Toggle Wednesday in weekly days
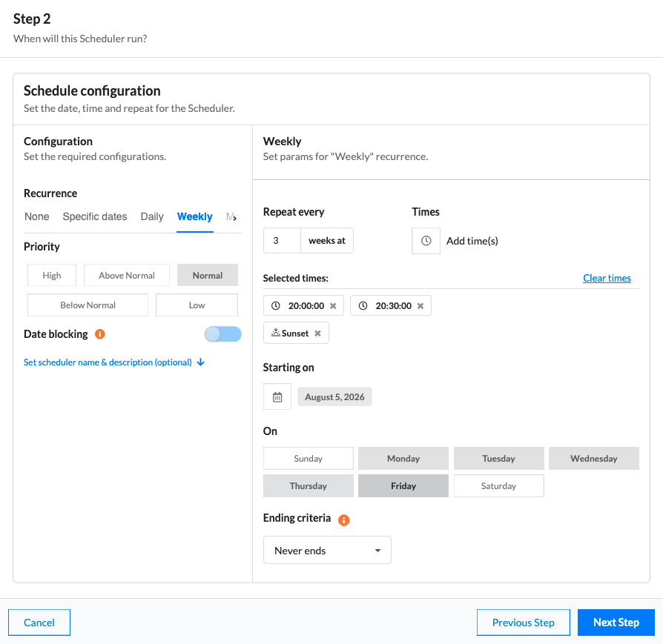The image size is (663, 644). tap(594, 459)
